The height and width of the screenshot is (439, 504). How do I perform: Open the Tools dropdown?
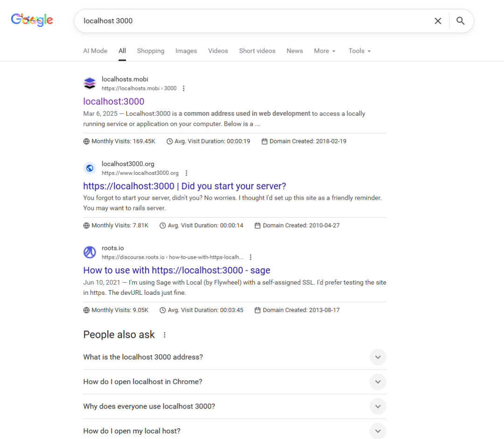click(x=359, y=51)
